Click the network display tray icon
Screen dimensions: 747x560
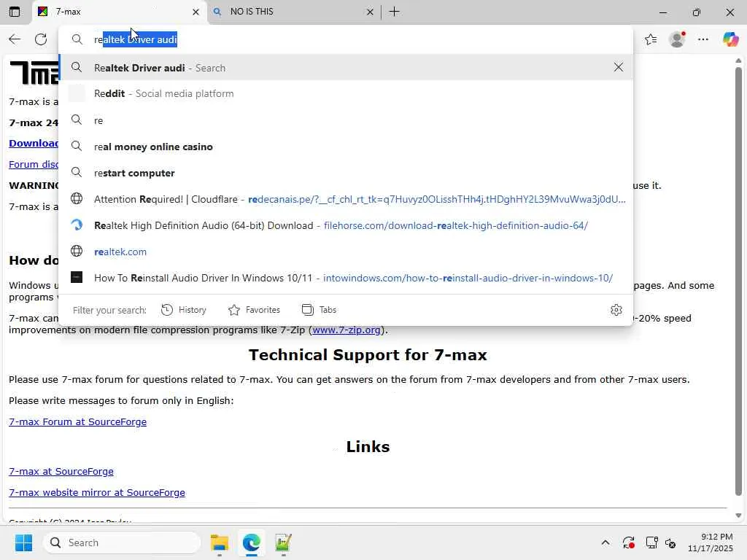point(651,542)
